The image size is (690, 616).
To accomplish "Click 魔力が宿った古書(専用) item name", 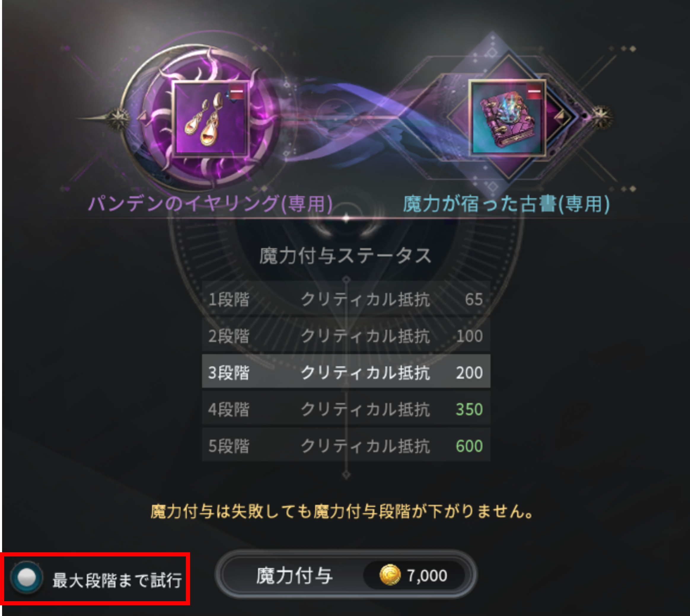I will tap(506, 204).
